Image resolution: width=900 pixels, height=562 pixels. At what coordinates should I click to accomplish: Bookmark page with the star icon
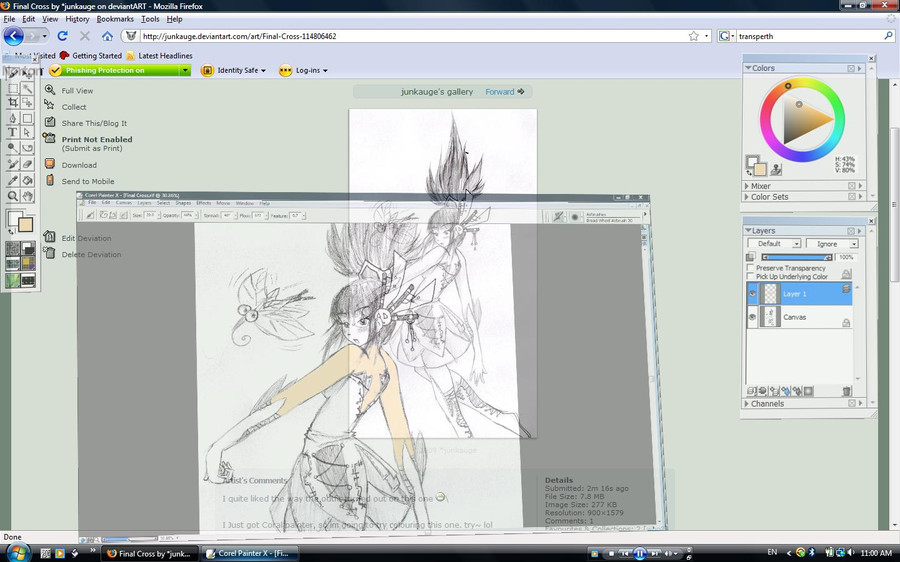[x=693, y=36]
